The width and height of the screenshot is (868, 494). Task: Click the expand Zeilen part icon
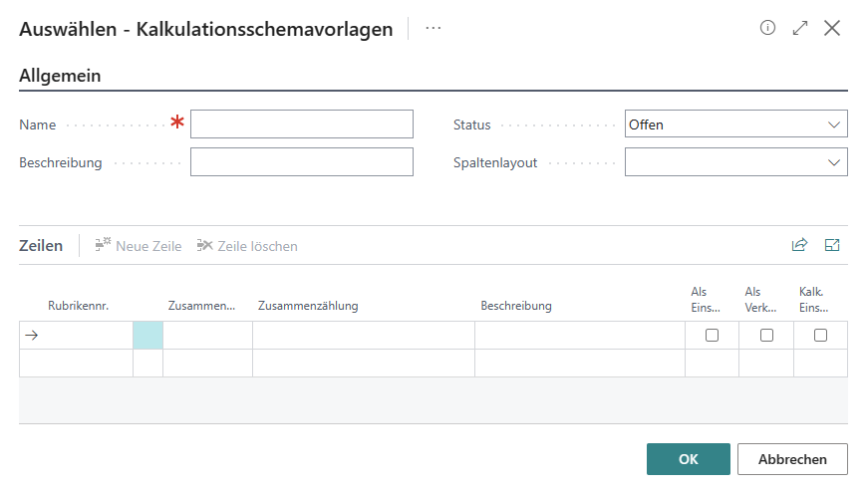(x=832, y=245)
